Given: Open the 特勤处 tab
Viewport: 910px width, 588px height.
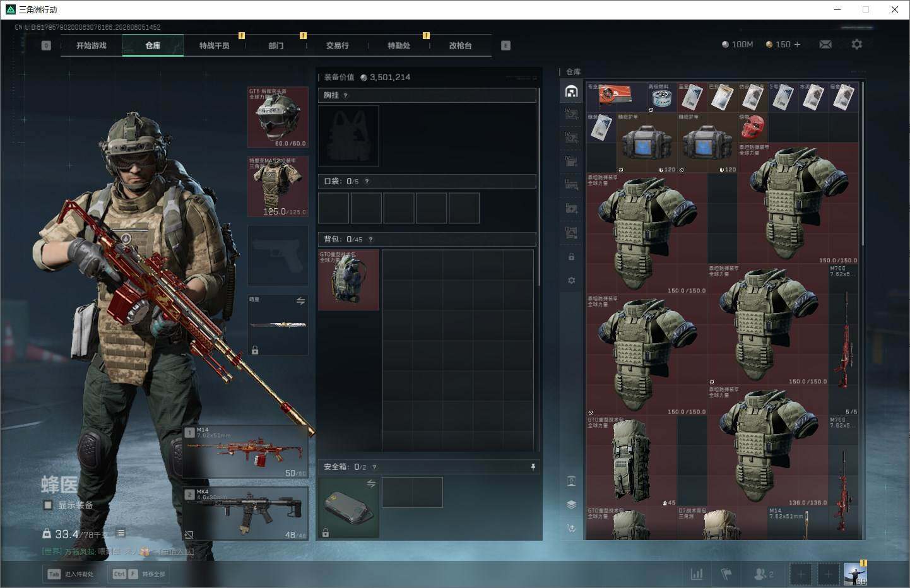Looking at the screenshot, I should click(x=399, y=45).
